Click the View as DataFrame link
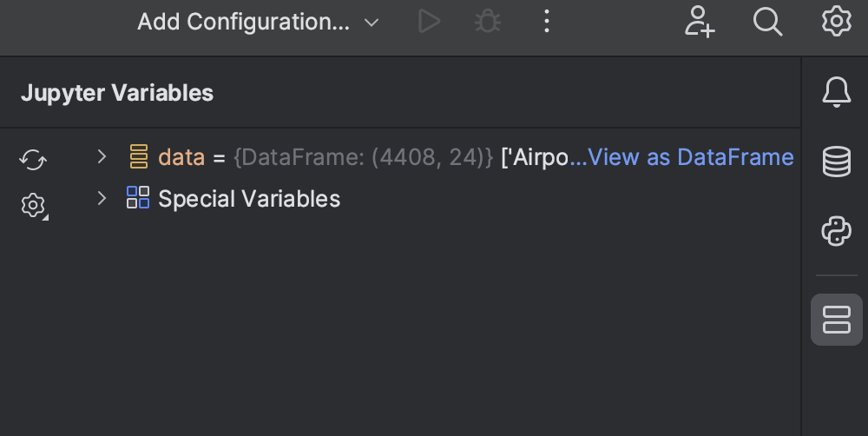The width and height of the screenshot is (868, 436). tap(691, 157)
